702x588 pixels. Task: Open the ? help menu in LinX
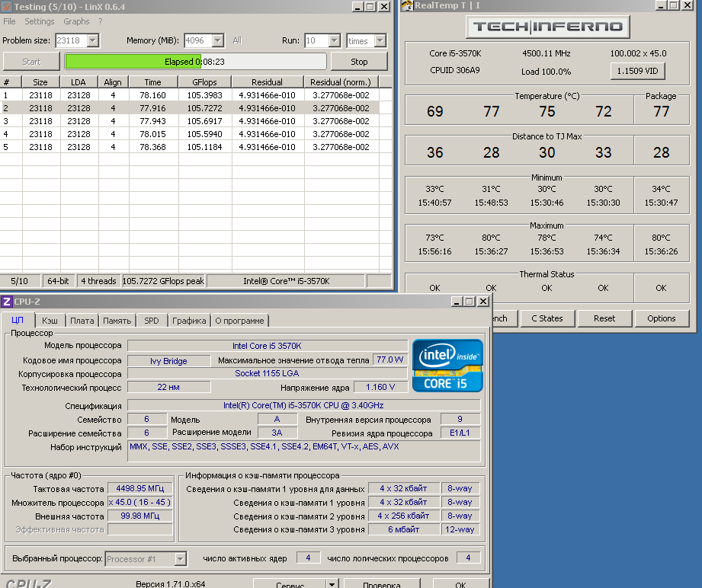(x=101, y=21)
